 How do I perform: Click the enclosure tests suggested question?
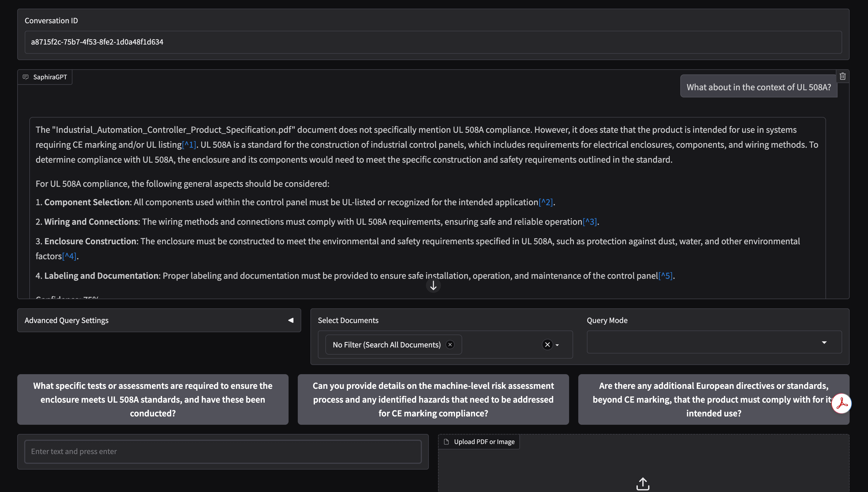pyautogui.click(x=153, y=399)
